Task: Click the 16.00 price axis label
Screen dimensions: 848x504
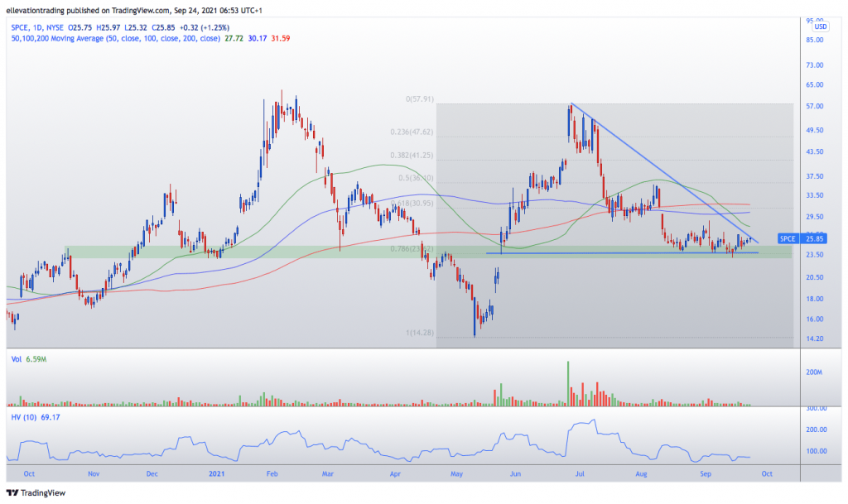Action: tap(815, 319)
